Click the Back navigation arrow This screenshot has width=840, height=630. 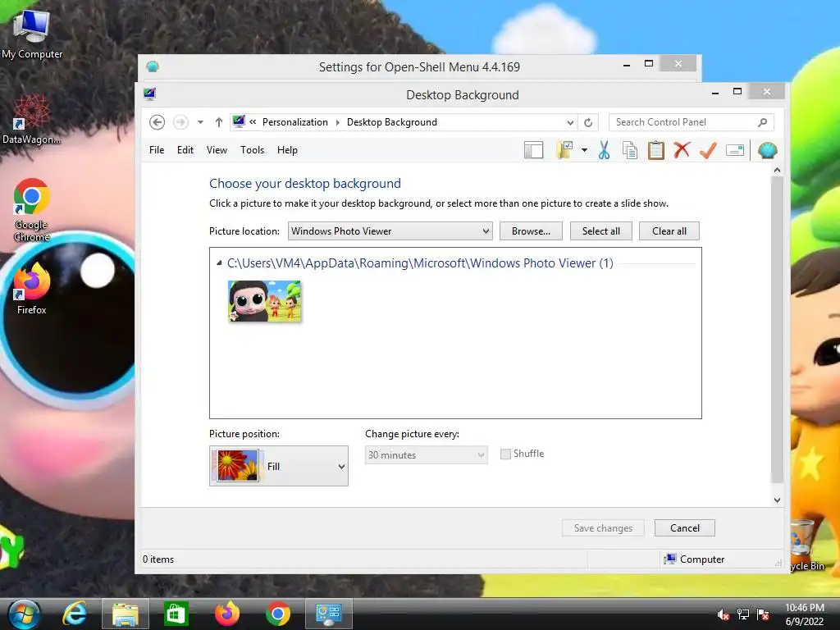tap(157, 122)
